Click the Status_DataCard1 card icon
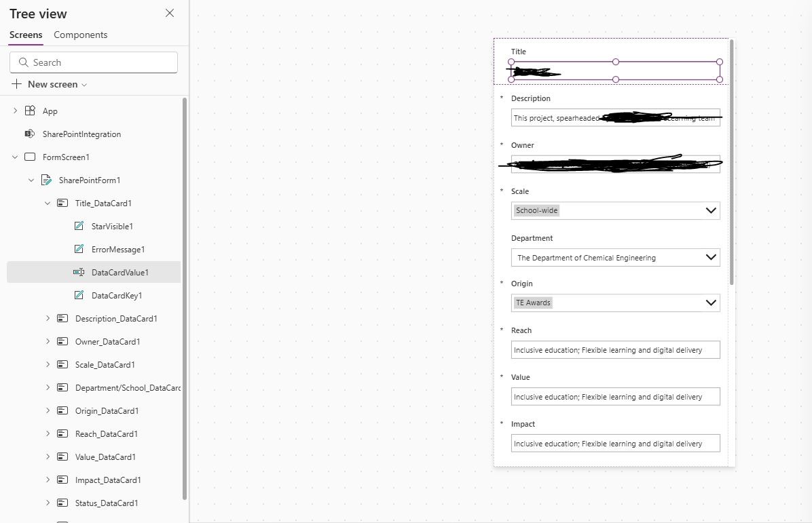Viewport: 812px width, 523px height. click(62, 503)
